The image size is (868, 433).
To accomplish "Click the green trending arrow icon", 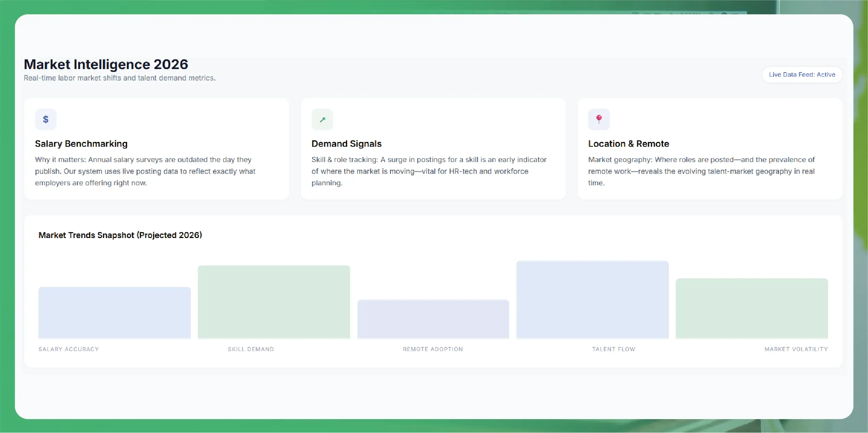I will pos(322,119).
